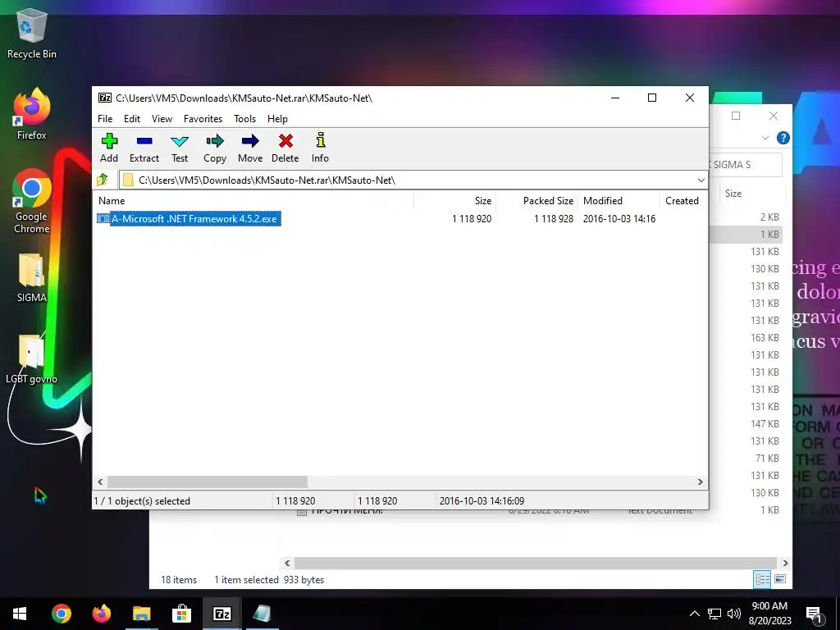Select the Google Chrome desktop shortcut
This screenshot has height=630, width=840.
click(32, 202)
